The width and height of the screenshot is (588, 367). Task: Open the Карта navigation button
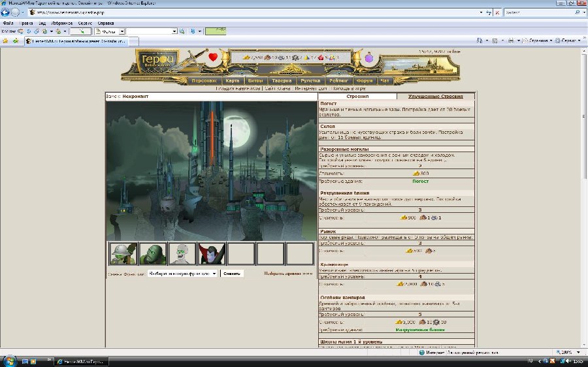[x=233, y=80]
